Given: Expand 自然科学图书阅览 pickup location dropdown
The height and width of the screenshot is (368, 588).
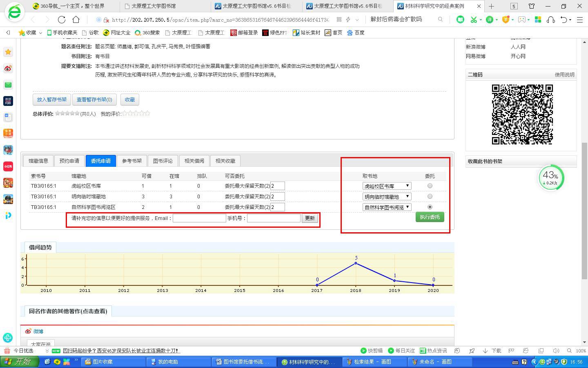Looking at the screenshot, I should (x=387, y=207).
